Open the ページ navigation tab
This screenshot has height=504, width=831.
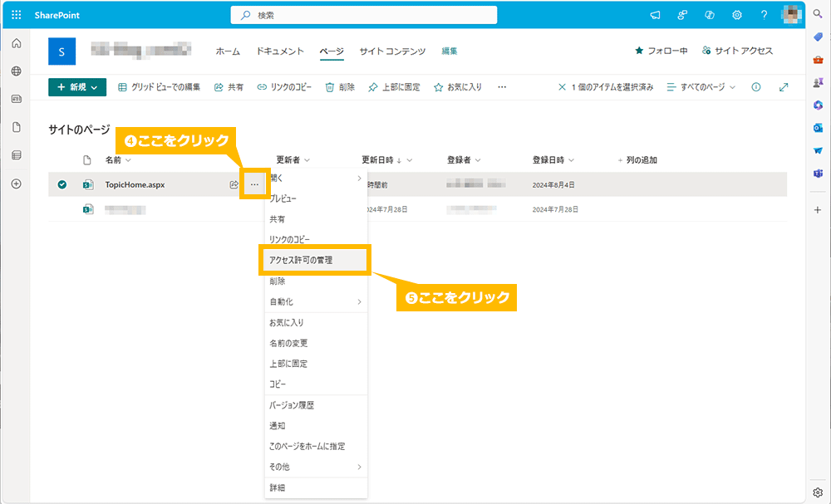pos(332,51)
